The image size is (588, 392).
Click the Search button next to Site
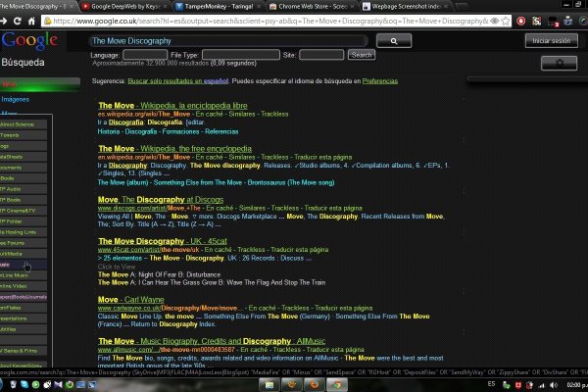click(x=362, y=55)
